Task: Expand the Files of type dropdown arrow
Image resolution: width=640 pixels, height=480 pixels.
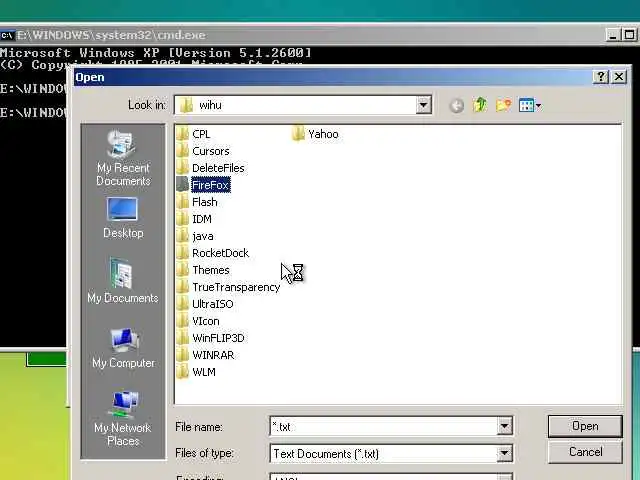Action: [504, 453]
